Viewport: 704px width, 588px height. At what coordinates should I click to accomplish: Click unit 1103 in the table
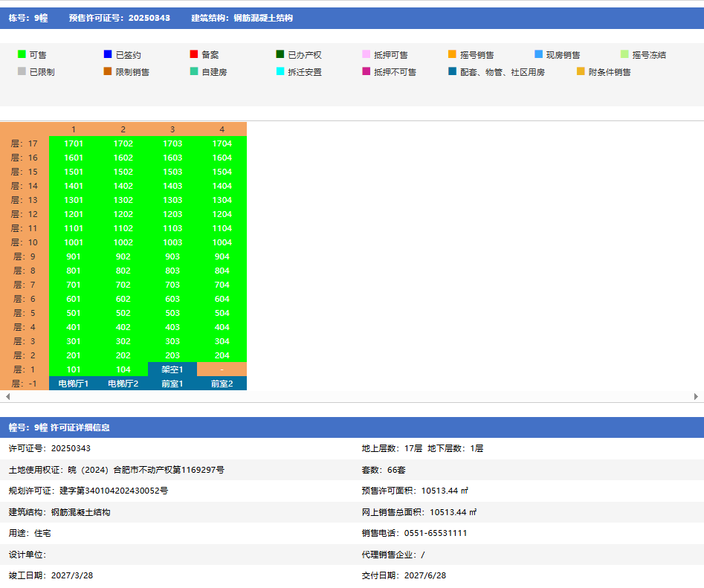click(172, 228)
